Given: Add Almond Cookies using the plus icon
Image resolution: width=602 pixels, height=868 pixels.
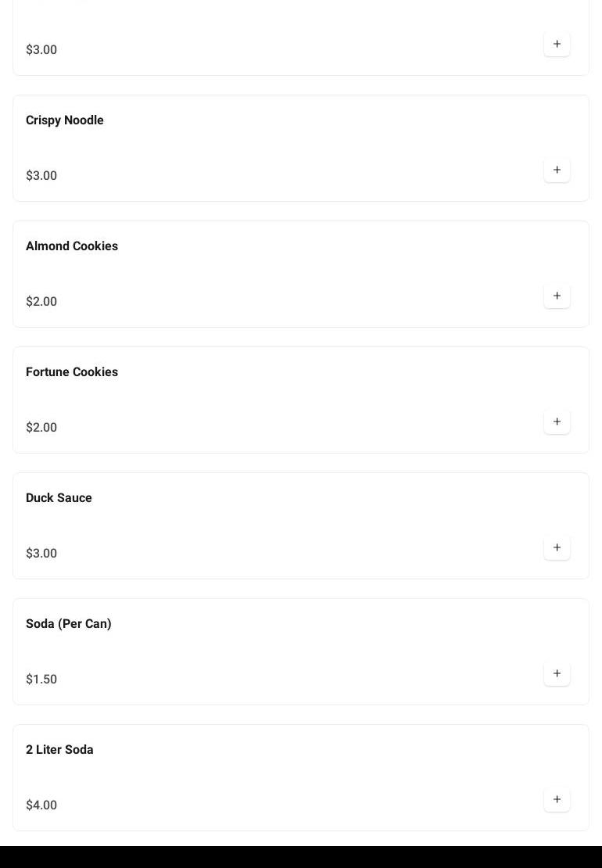Looking at the screenshot, I should coord(557,296).
